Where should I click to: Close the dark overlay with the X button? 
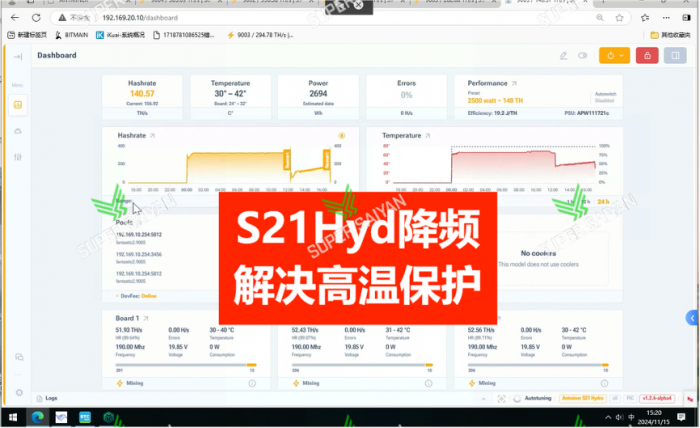click(x=358, y=5)
